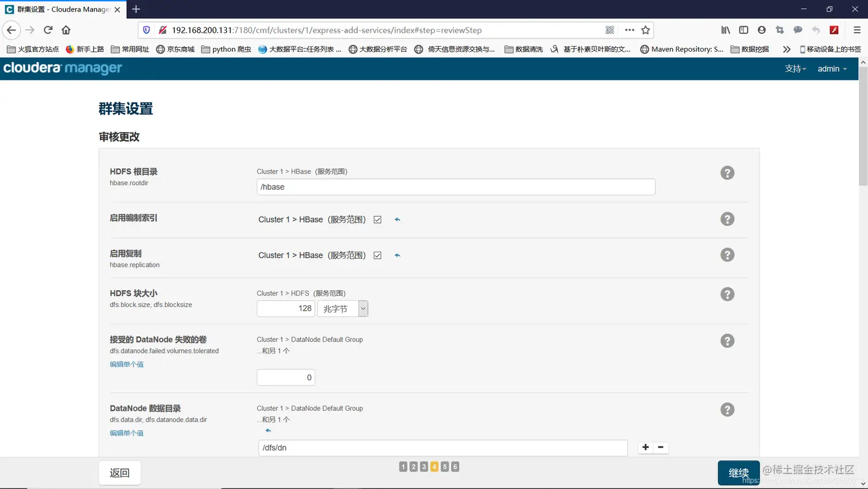Show help for DataNode 数据目录
The height and width of the screenshot is (489, 868).
pyautogui.click(x=727, y=410)
